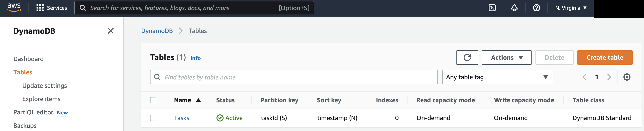Viewport: 644px width, 131px height.
Task: Open the Tasks table link
Action: click(182, 118)
